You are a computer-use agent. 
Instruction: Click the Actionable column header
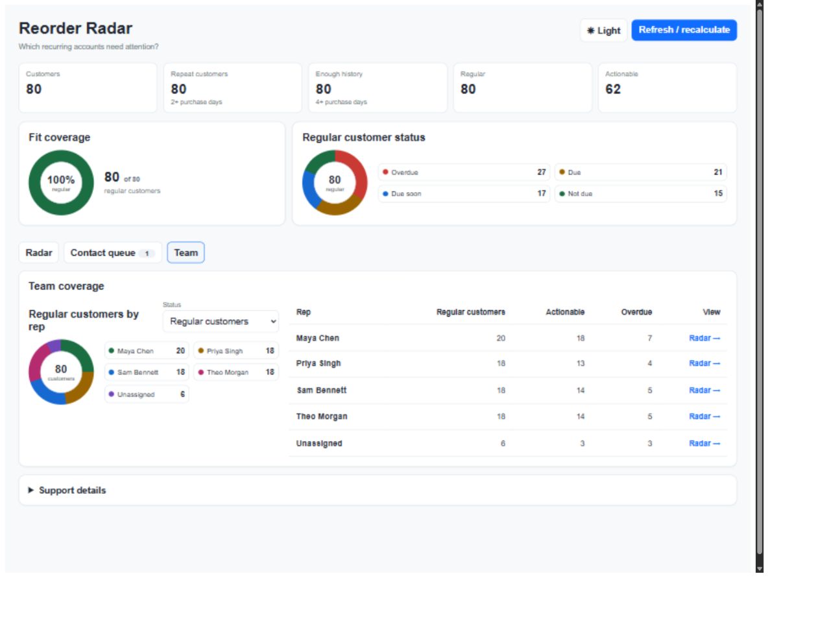click(565, 312)
